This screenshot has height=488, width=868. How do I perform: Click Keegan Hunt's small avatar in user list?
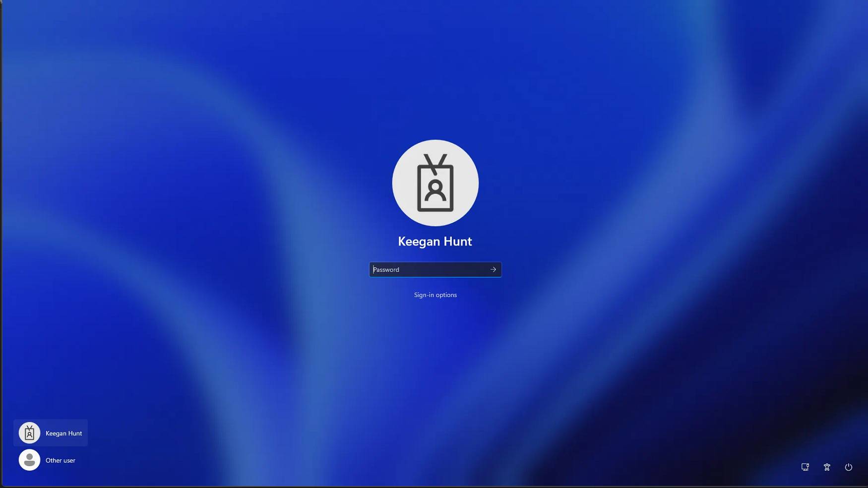tap(29, 433)
